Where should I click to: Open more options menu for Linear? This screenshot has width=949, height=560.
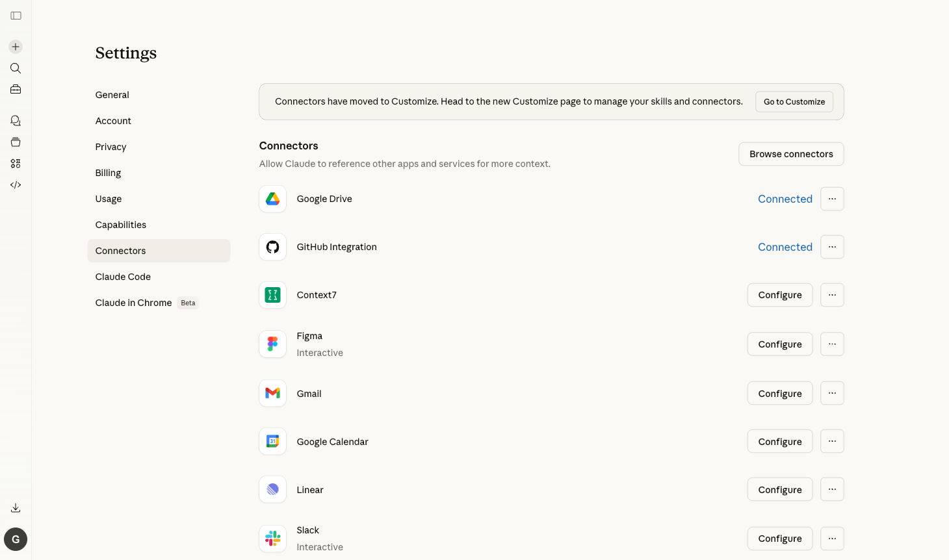pos(832,489)
